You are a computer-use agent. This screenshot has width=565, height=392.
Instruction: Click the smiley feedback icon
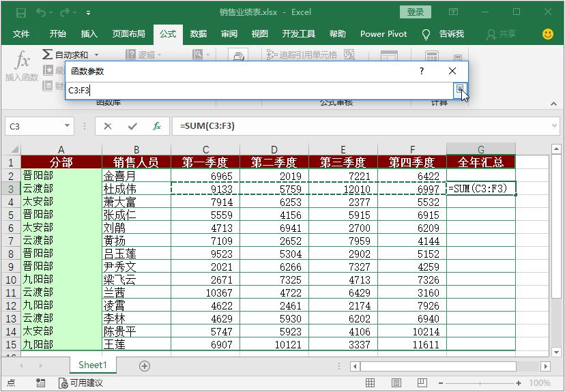tap(548, 34)
